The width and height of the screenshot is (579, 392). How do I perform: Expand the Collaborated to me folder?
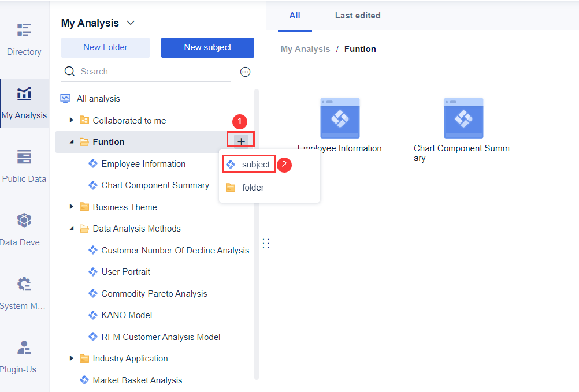(72, 120)
